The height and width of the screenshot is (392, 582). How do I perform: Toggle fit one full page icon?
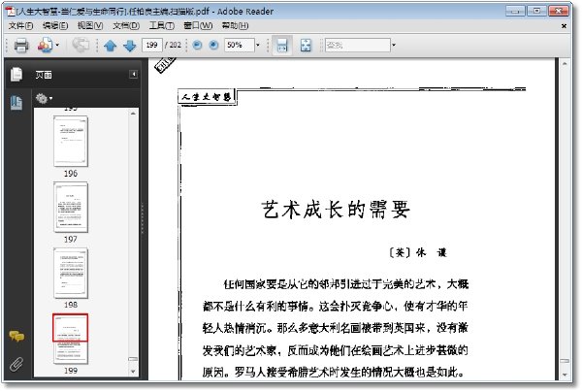(x=306, y=46)
